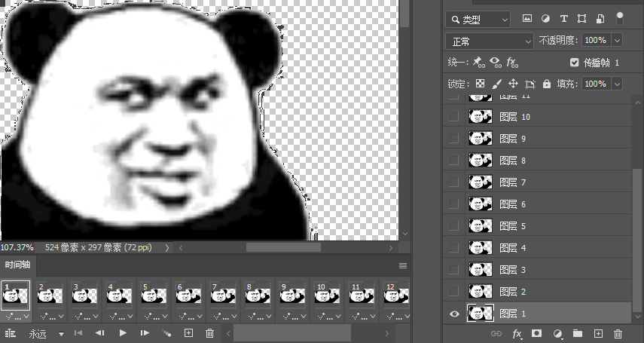Image resolution: width=644 pixels, height=343 pixels.
Task: Filter layers by shape layer icon
Action: tap(581, 19)
